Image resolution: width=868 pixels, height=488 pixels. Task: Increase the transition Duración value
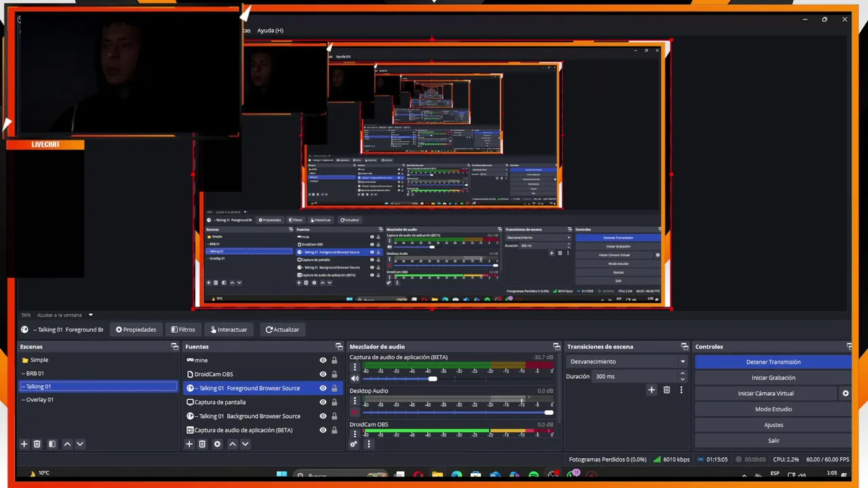point(682,373)
